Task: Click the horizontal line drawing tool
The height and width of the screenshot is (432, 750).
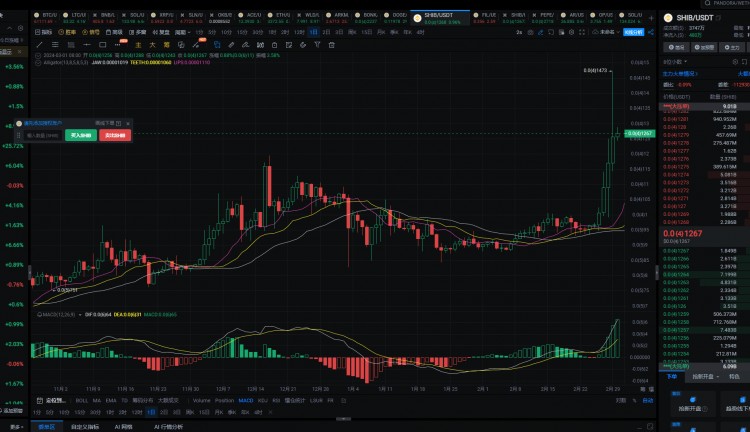Action: [87, 45]
